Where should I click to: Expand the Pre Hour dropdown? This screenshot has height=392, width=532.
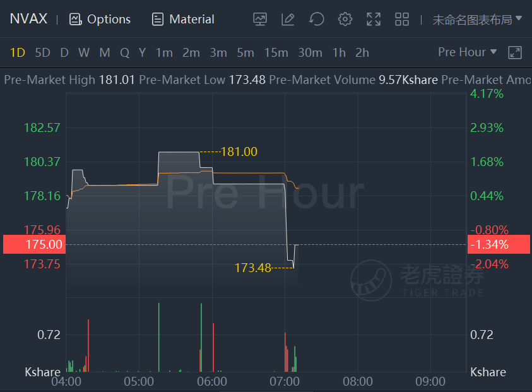coord(467,52)
